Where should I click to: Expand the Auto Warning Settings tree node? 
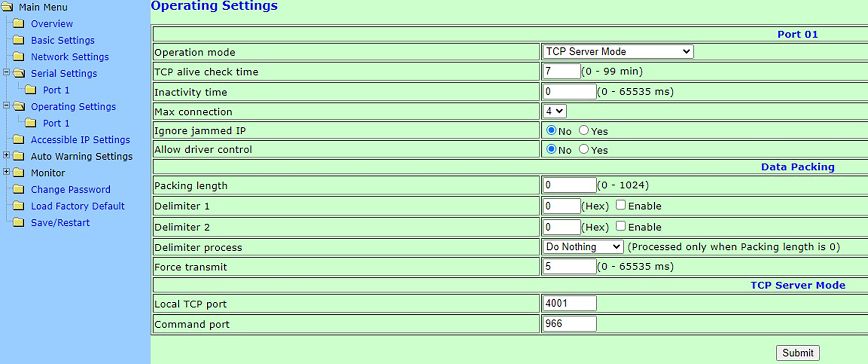[6, 155]
